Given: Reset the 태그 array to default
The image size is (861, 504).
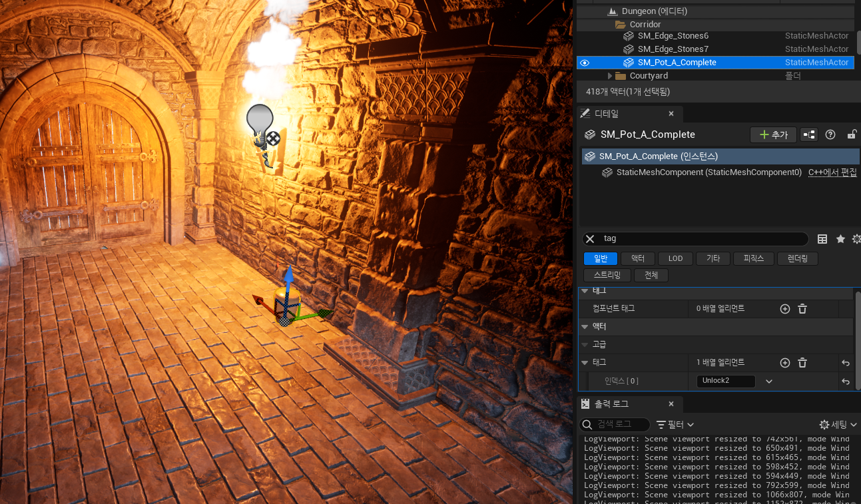Looking at the screenshot, I should [x=846, y=363].
